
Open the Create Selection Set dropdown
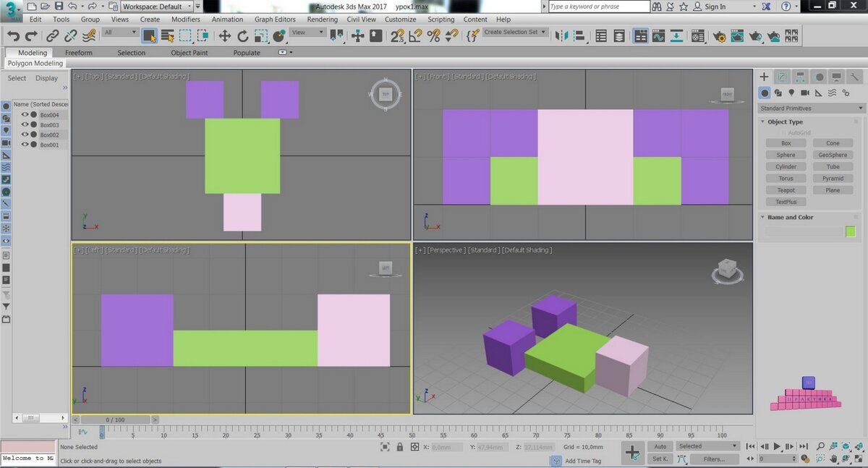(515, 33)
